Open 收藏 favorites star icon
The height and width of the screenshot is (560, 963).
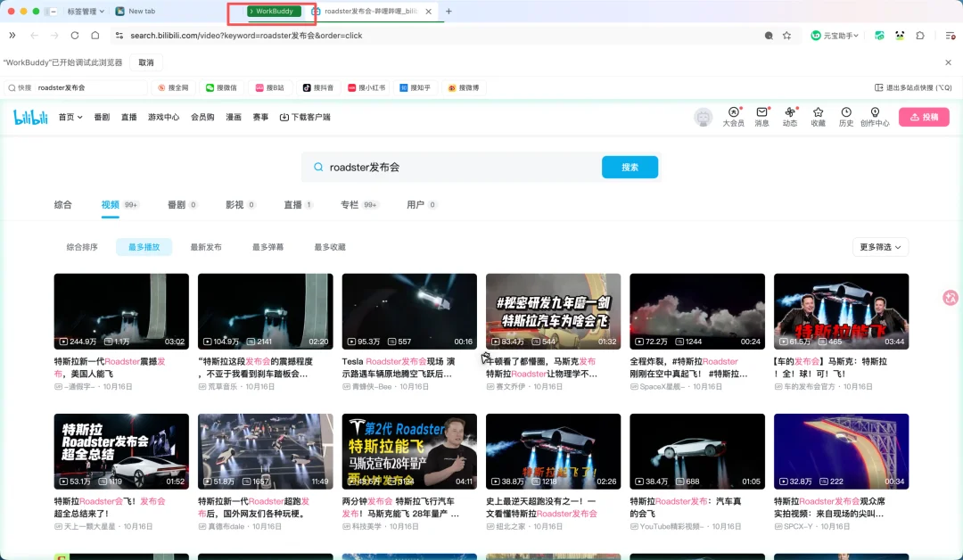(x=818, y=116)
